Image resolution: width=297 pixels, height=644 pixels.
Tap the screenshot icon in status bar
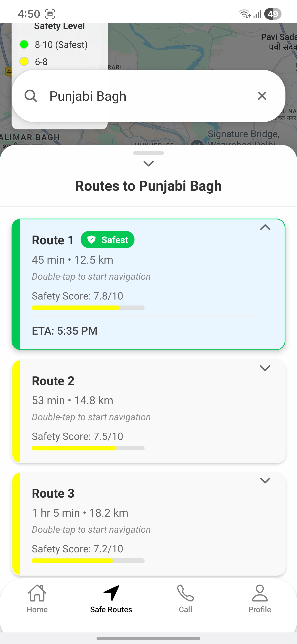click(x=50, y=14)
